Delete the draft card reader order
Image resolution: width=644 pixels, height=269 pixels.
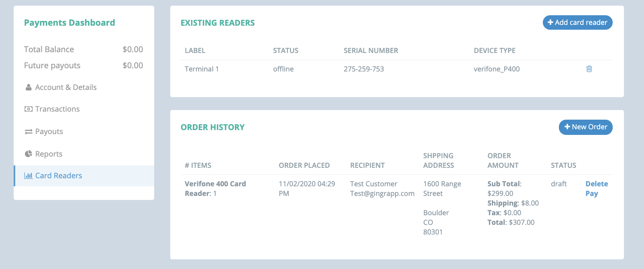coord(597,184)
